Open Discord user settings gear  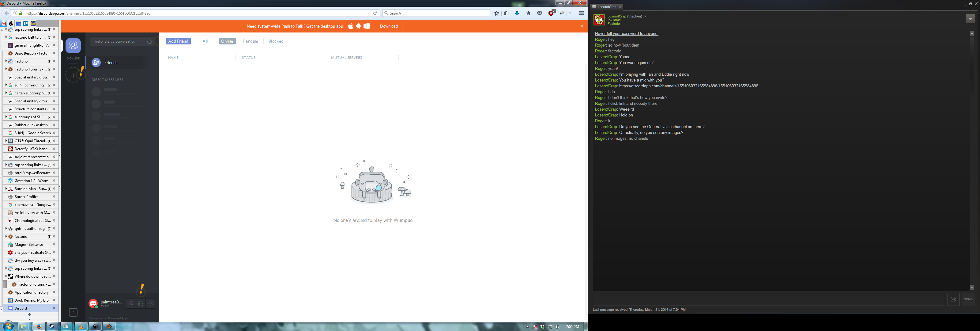[151, 304]
